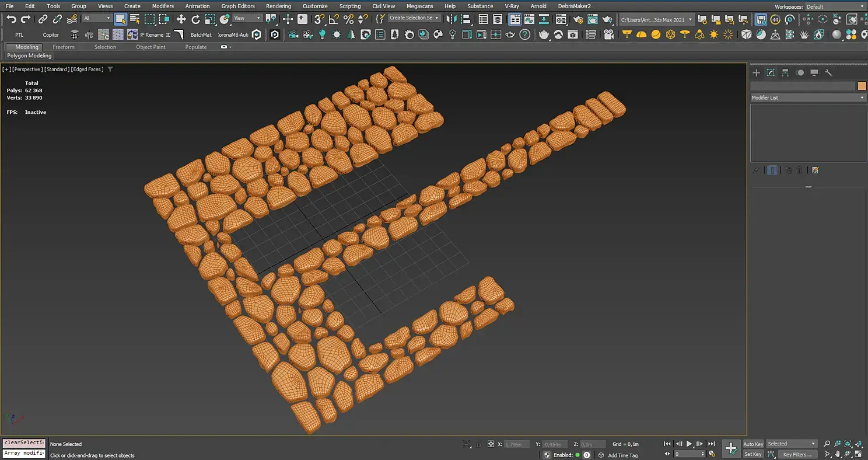The height and width of the screenshot is (460, 868).
Task: Open the selection filter All dropdown
Action: (96, 19)
